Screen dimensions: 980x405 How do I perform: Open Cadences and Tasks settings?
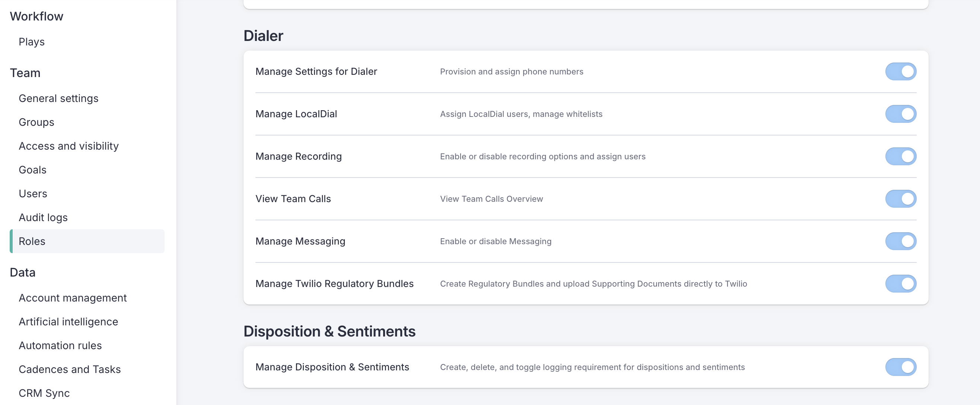click(70, 370)
